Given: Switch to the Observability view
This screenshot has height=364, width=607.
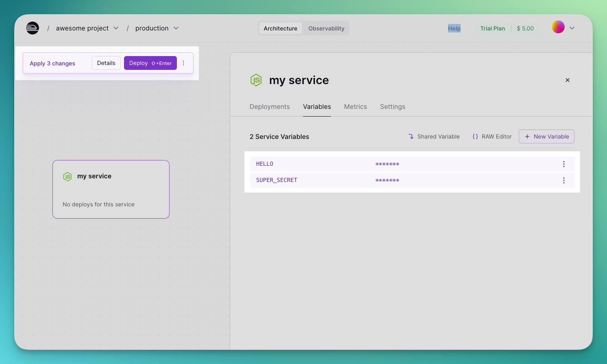Looking at the screenshot, I should coord(326,28).
